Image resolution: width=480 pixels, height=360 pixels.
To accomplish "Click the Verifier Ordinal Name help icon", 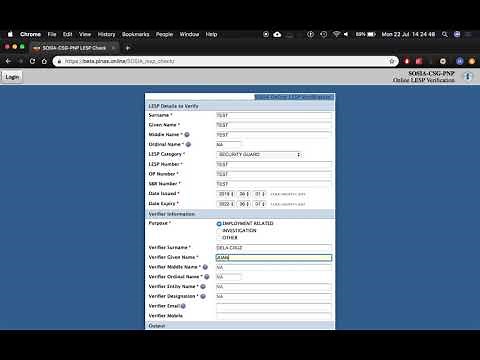I will click(x=207, y=277).
